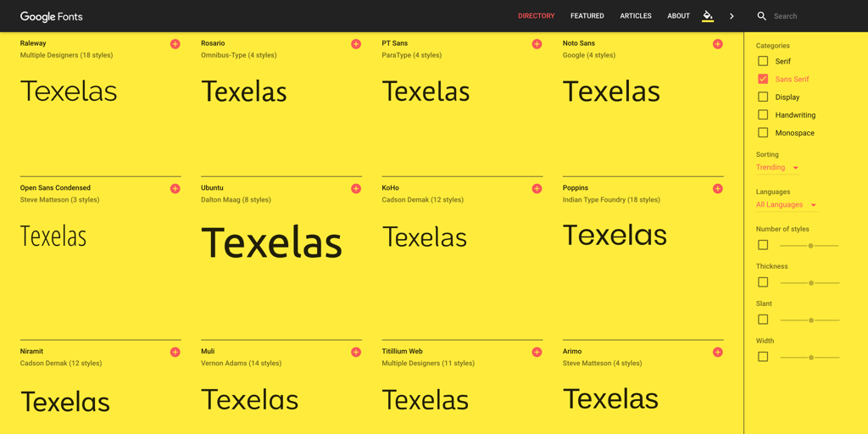The width and height of the screenshot is (868, 434).
Task: Enable the Slant filter checkbox
Action: point(763,320)
